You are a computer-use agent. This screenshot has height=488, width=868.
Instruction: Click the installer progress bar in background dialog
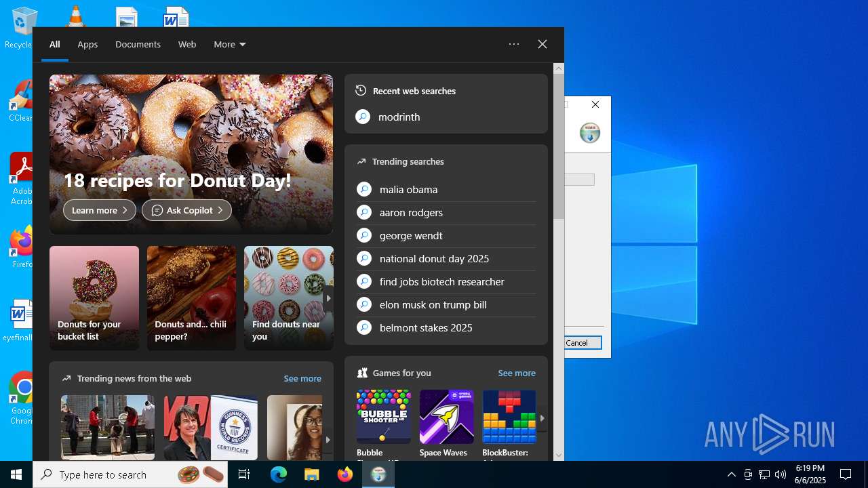pos(580,180)
